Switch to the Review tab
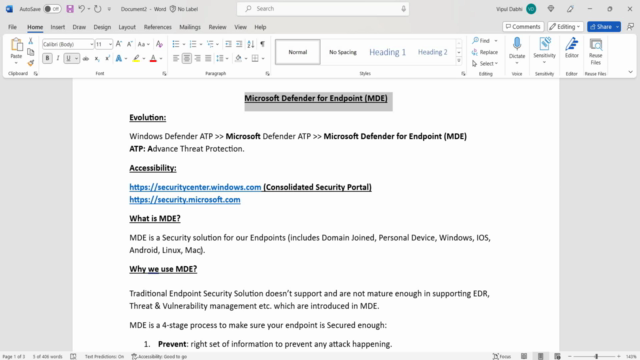 coord(217,27)
